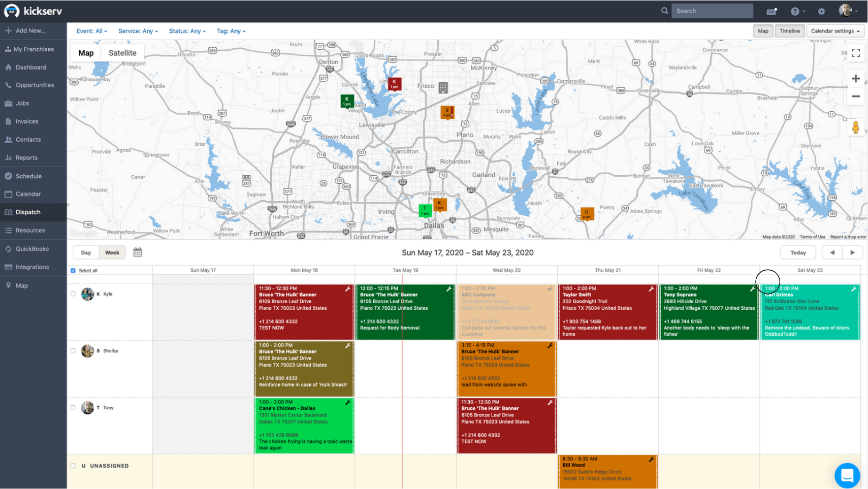The height and width of the screenshot is (489, 868).
Task: Click the green T map marker near Dallas
Action: click(x=425, y=210)
